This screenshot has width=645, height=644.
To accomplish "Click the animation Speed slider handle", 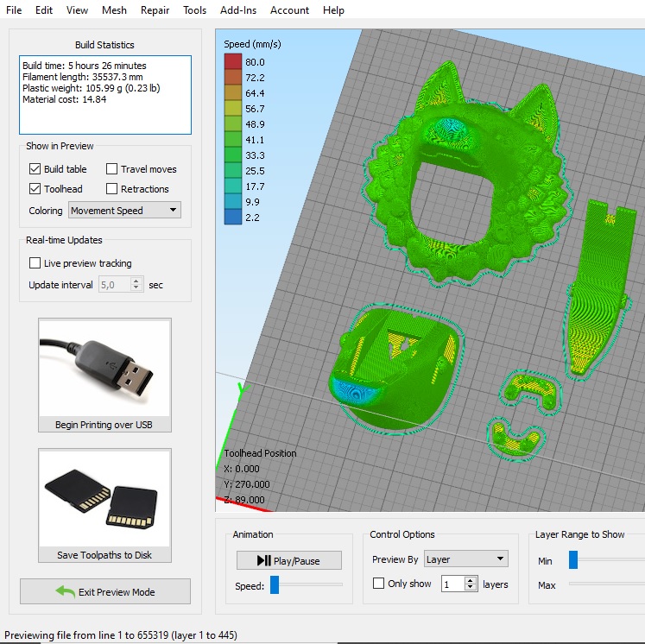I will coord(275,585).
